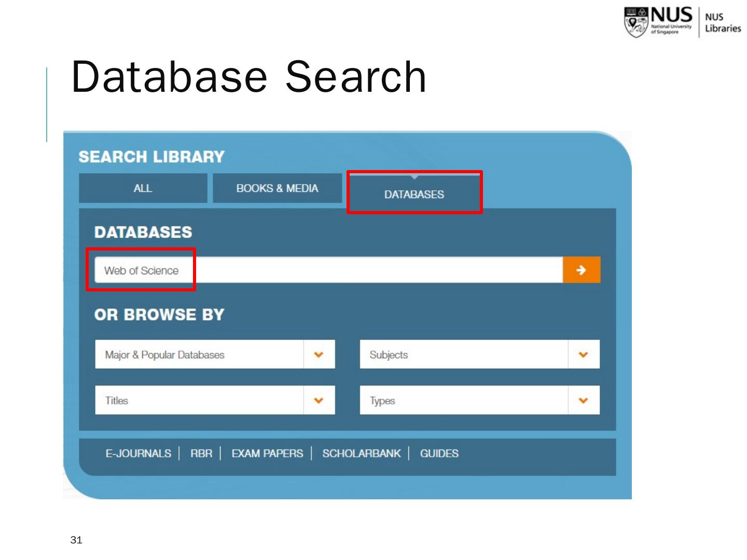
Task: Open the EXAM PAPERS link
Action: point(267,453)
